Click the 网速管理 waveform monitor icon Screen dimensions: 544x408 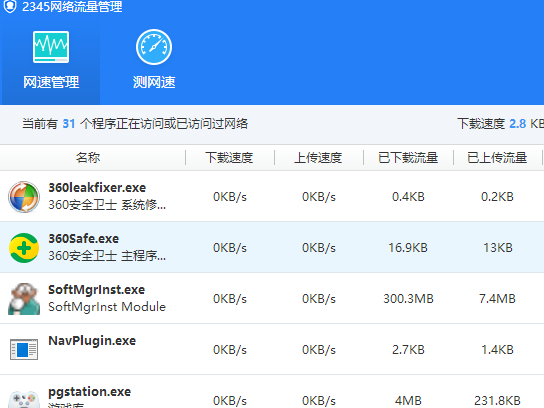[51, 47]
